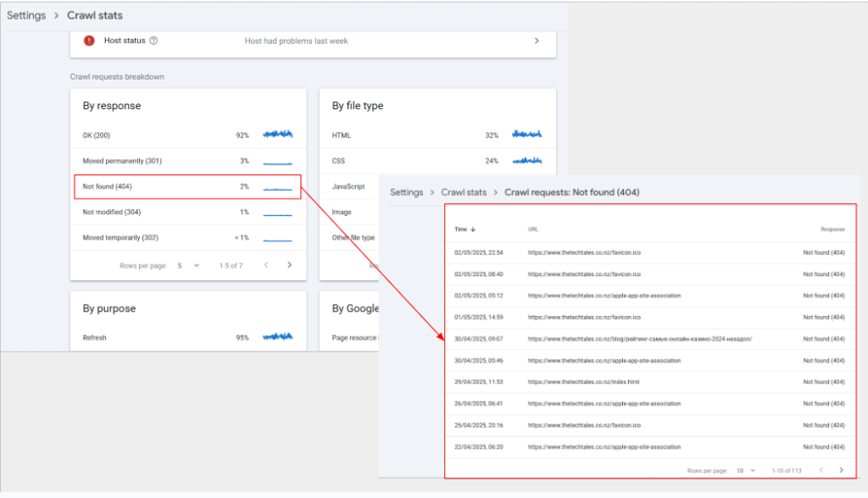868x498 pixels.
Task: Click the HTML sparkline chart
Action: (527, 135)
